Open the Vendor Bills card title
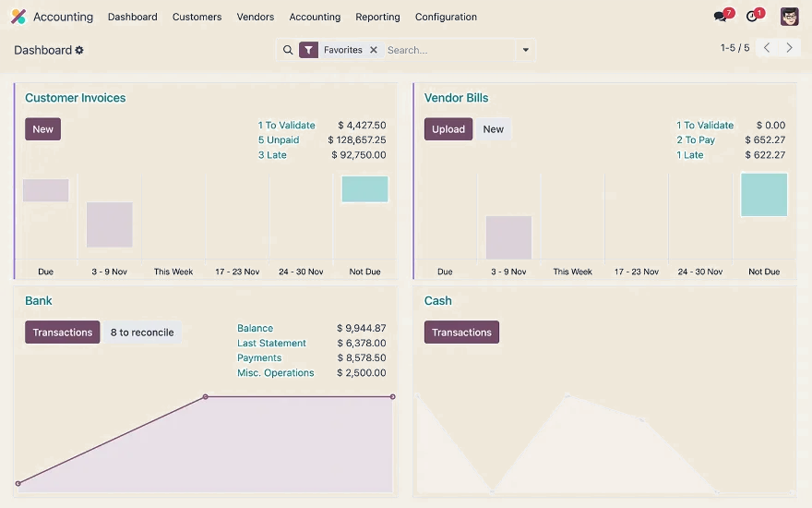Screen dimensions: 812x508 [x=456, y=98]
